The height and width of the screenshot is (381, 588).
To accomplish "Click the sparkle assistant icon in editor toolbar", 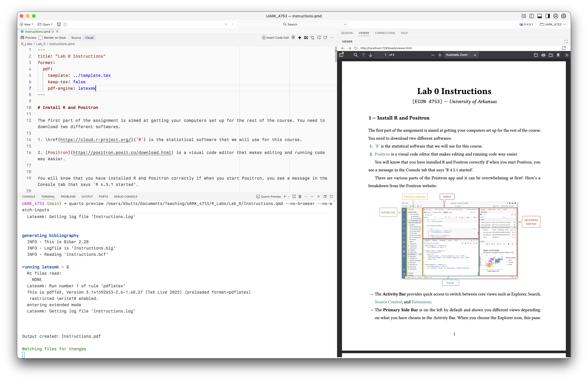I will click(x=300, y=37).
